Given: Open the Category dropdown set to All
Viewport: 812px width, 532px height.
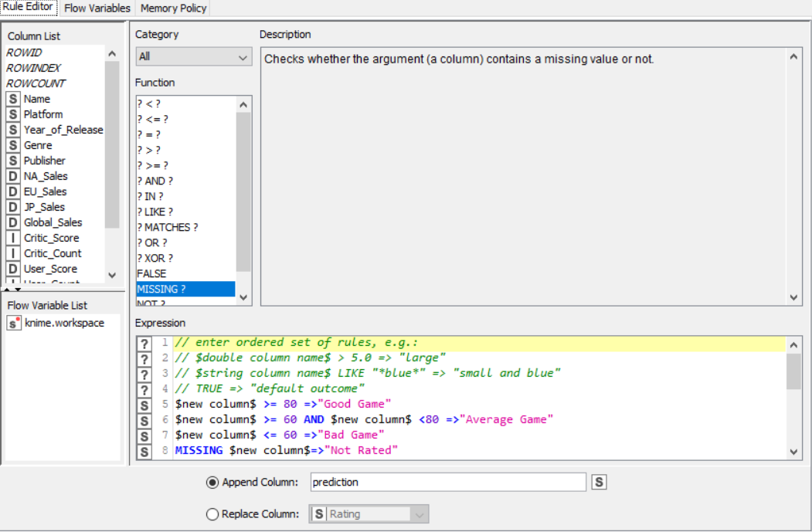Looking at the screenshot, I should [194, 56].
